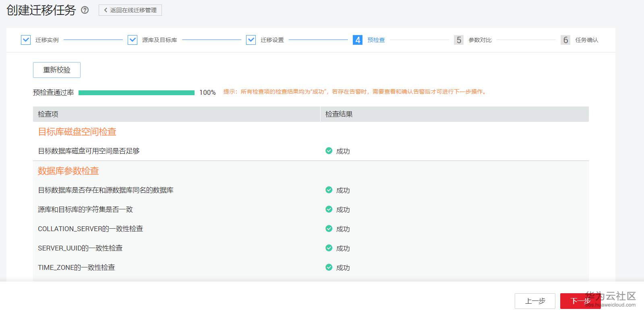644x315 pixels.
Task: Click the 预检查通过率 progress bar
Action: coord(136,93)
